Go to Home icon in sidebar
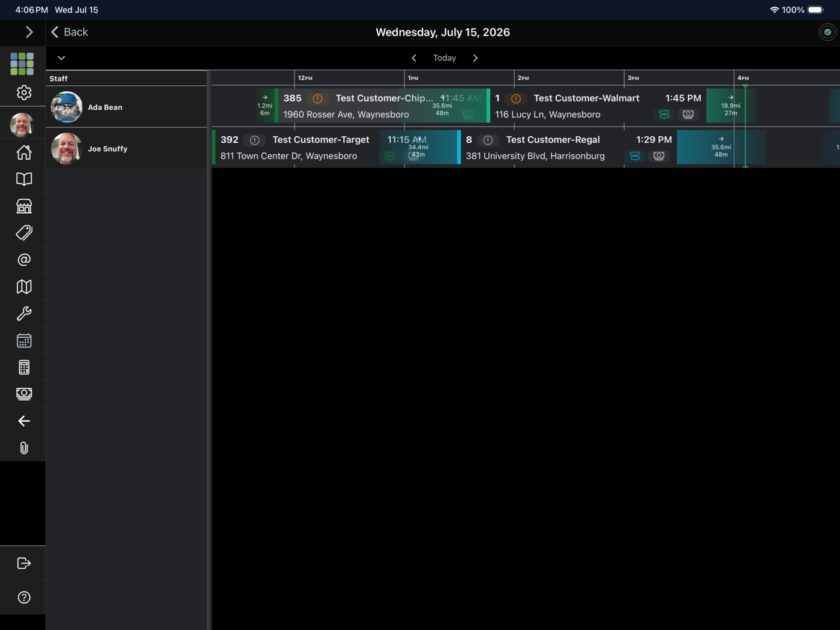The image size is (840, 630). (x=24, y=152)
